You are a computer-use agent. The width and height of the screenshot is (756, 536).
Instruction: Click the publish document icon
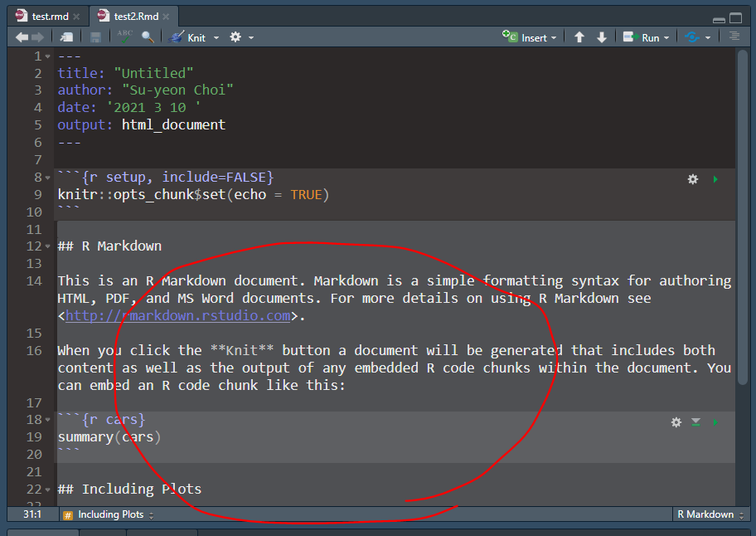(x=692, y=37)
